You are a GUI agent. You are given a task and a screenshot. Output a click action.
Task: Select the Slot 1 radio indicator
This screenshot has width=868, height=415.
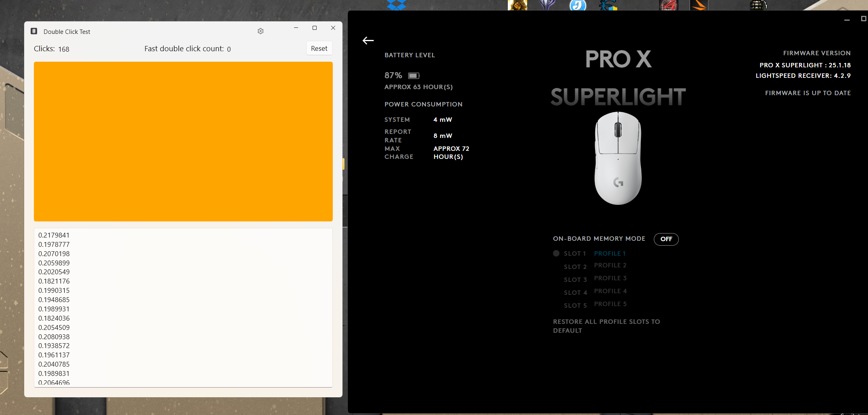[556, 253]
